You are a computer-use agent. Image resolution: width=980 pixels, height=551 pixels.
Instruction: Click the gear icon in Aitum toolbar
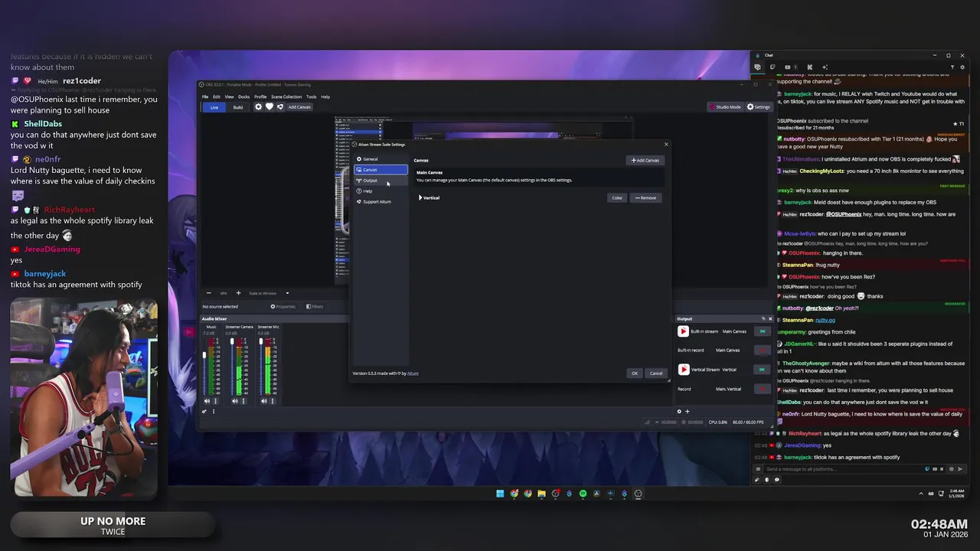(x=259, y=107)
